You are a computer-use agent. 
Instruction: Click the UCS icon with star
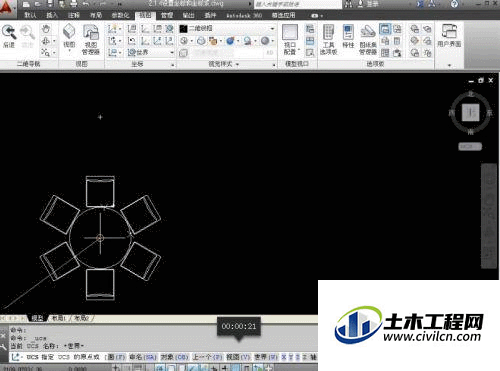pyautogui.click(x=112, y=29)
